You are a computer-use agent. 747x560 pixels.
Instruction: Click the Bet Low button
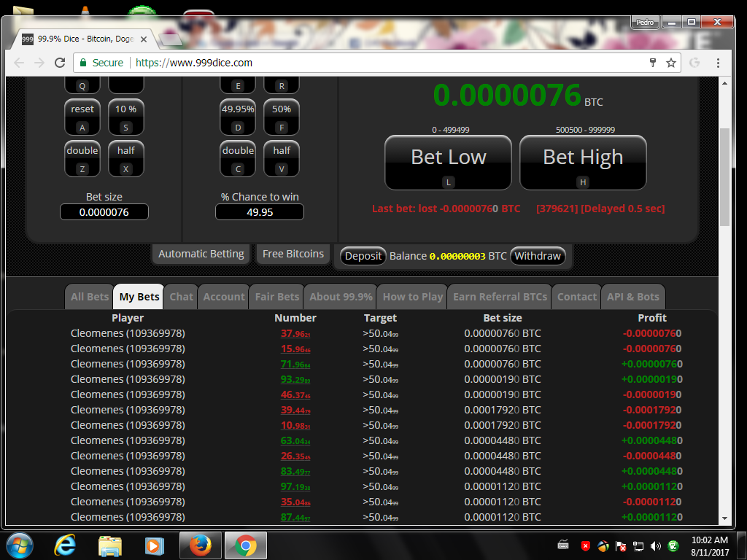(449, 163)
